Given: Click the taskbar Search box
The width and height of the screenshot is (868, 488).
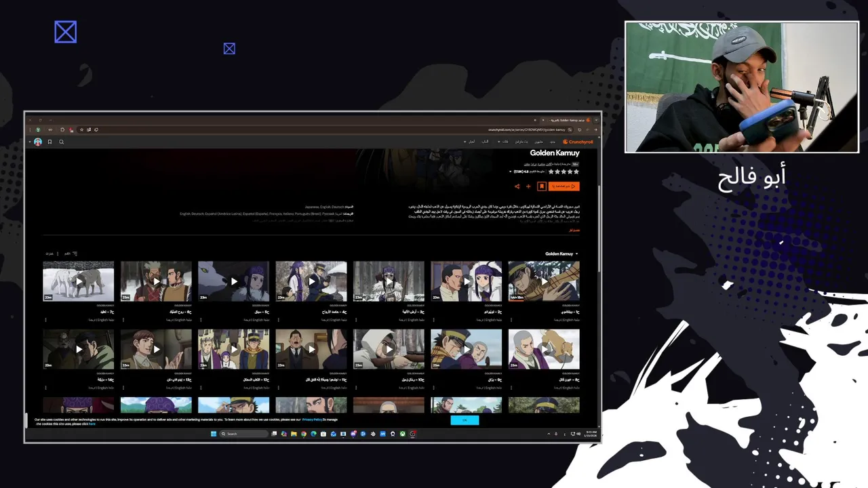Looking at the screenshot, I should 244,434.
